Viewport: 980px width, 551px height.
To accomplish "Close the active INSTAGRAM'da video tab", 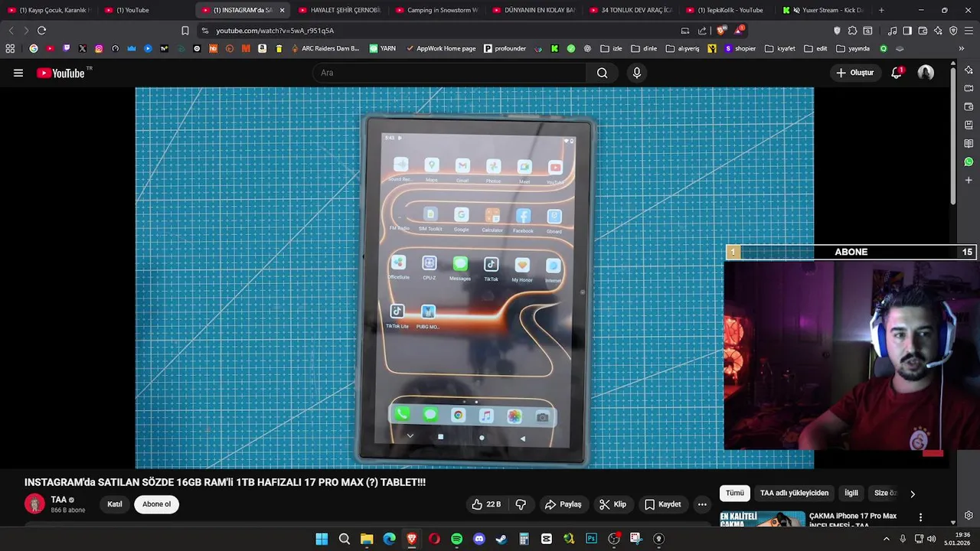I will click(x=282, y=10).
